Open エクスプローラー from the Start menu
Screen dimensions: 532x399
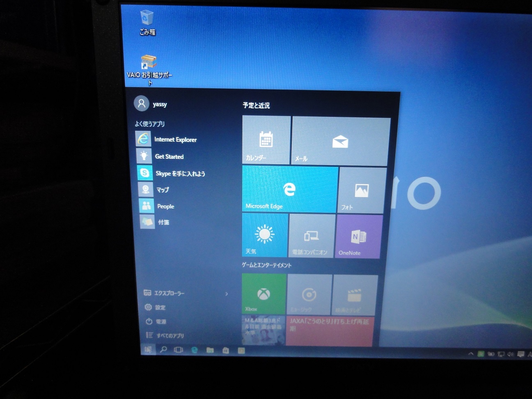164,293
